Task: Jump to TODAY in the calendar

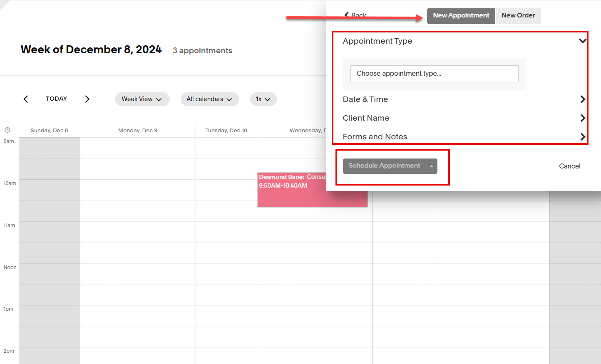Action: (57, 99)
